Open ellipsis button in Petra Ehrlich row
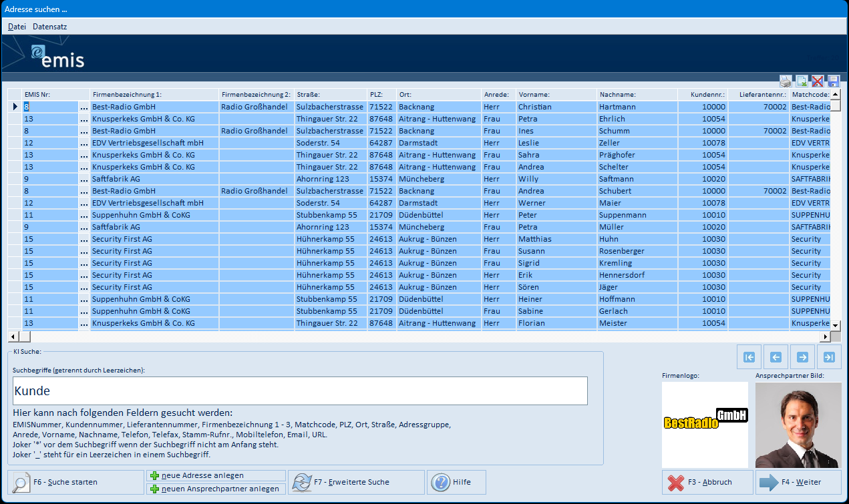 coord(83,119)
